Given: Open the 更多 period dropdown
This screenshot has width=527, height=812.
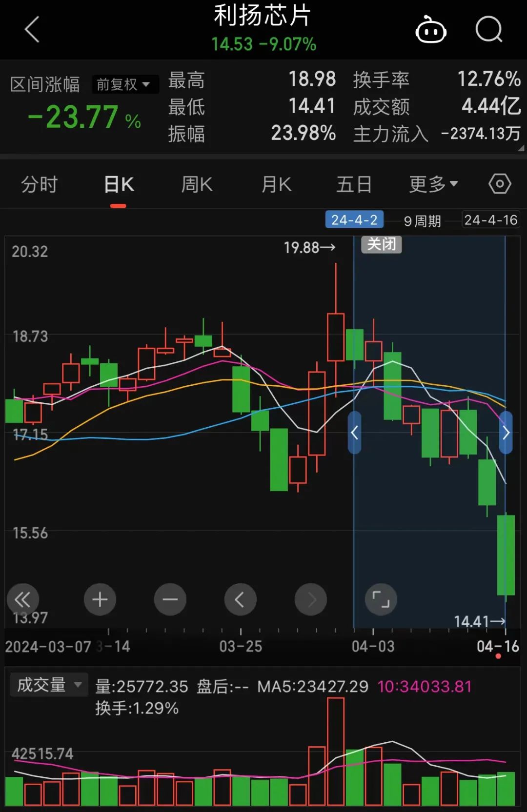Looking at the screenshot, I should 433,184.
